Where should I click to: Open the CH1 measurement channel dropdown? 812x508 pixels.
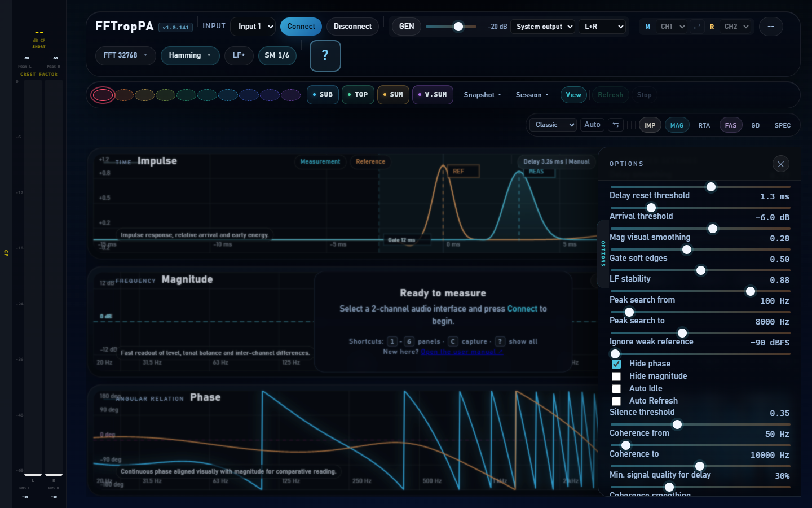[x=672, y=27]
